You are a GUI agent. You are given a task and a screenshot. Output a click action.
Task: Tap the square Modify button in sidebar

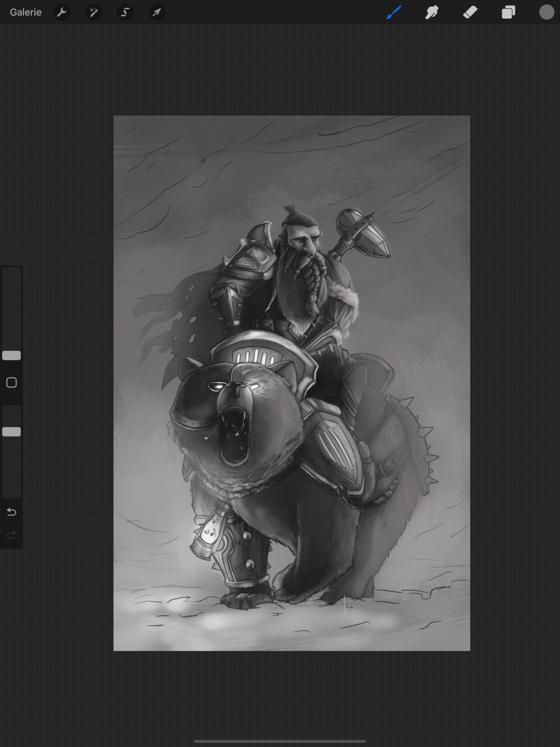12,382
